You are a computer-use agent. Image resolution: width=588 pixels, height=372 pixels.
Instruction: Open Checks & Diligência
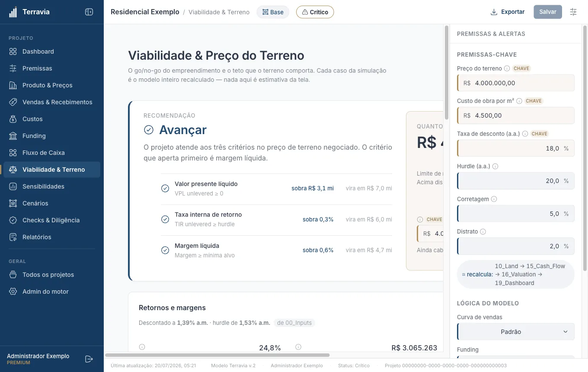click(52, 220)
